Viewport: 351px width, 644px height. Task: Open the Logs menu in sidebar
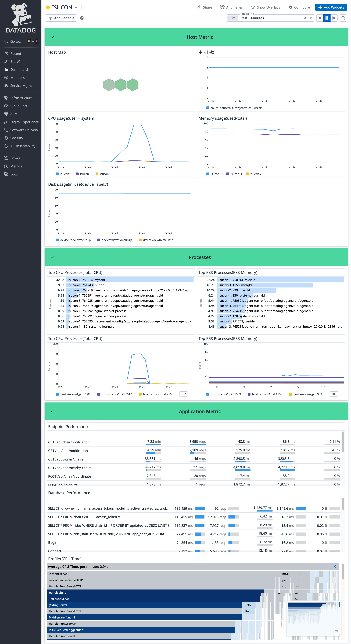point(14,174)
